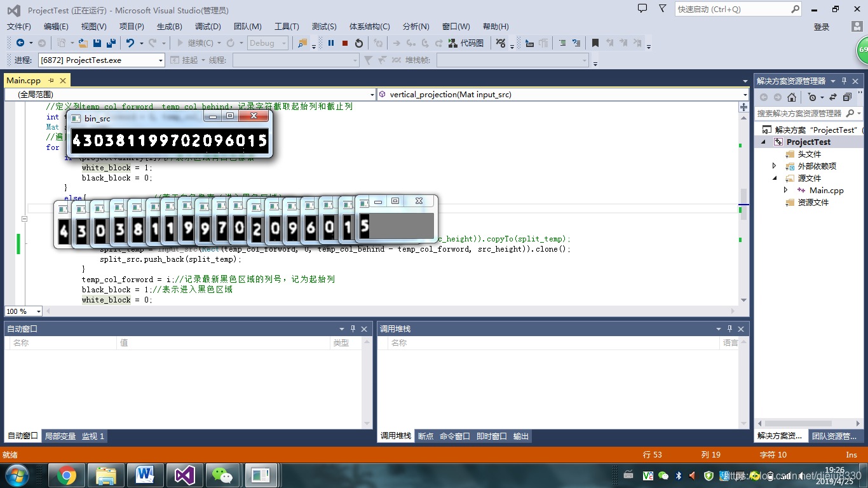The image size is (868, 488).
Task: Click the 继续(C) continue button
Action: coord(196,43)
